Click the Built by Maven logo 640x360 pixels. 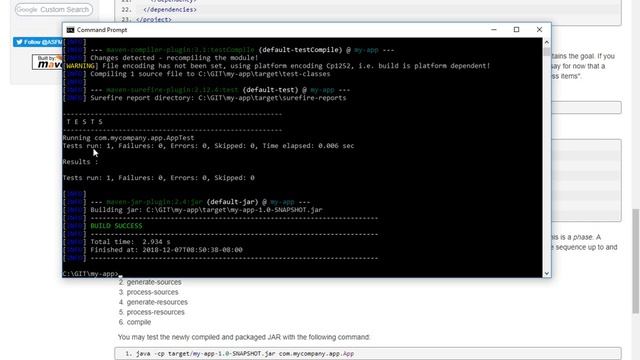tap(47, 62)
